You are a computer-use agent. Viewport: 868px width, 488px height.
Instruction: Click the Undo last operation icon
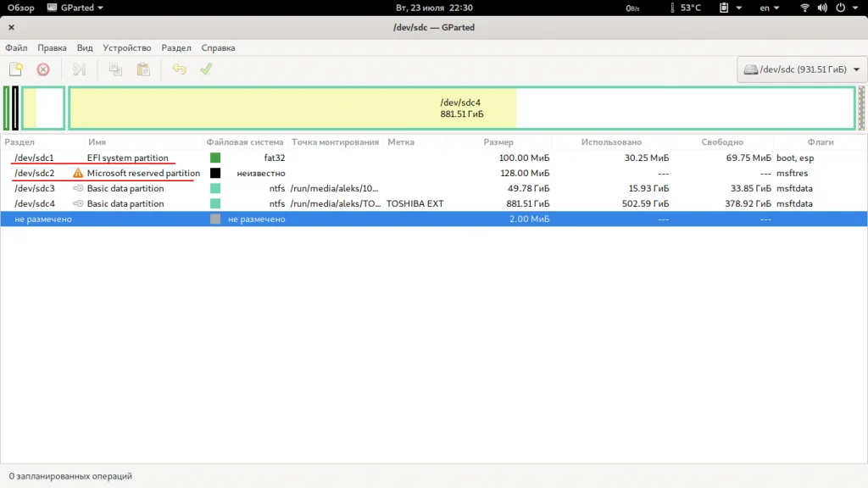[x=180, y=69]
